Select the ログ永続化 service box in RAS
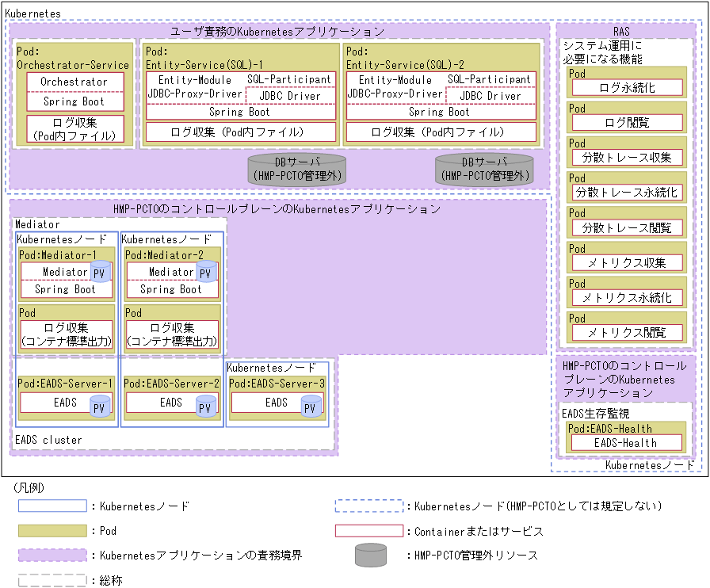Screen dimensions: 710x588 (628, 87)
